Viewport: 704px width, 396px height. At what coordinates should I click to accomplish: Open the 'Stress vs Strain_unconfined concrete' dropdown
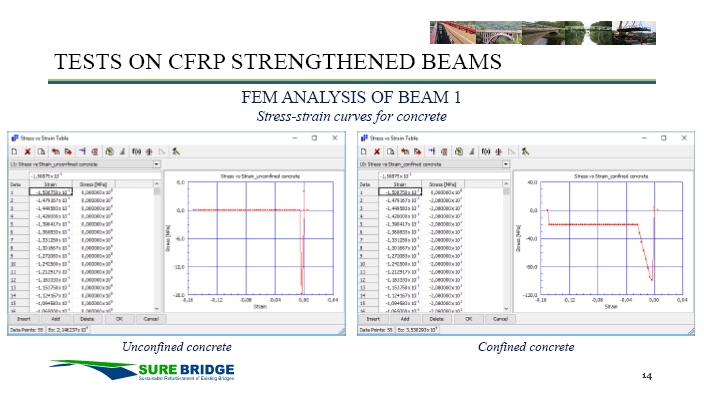pyautogui.click(x=156, y=164)
